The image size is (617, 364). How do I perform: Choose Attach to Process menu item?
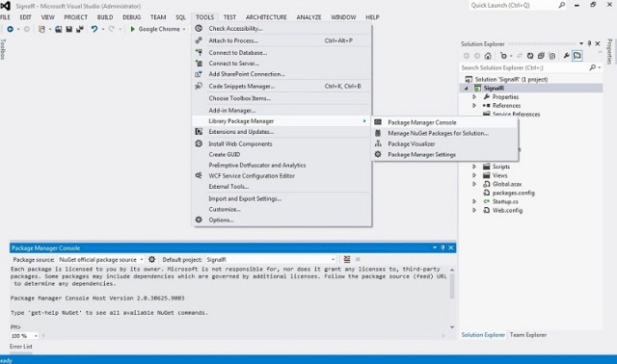click(x=282, y=40)
